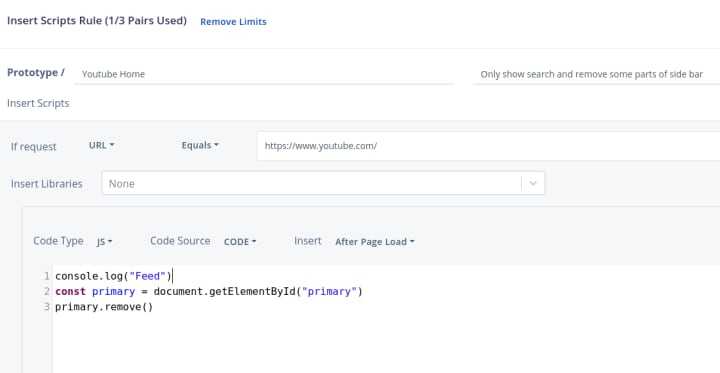Image resolution: width=720 pixels, height=373 pixels.
Task: Click the 'If request' label
Action: (x=34, y=147)
